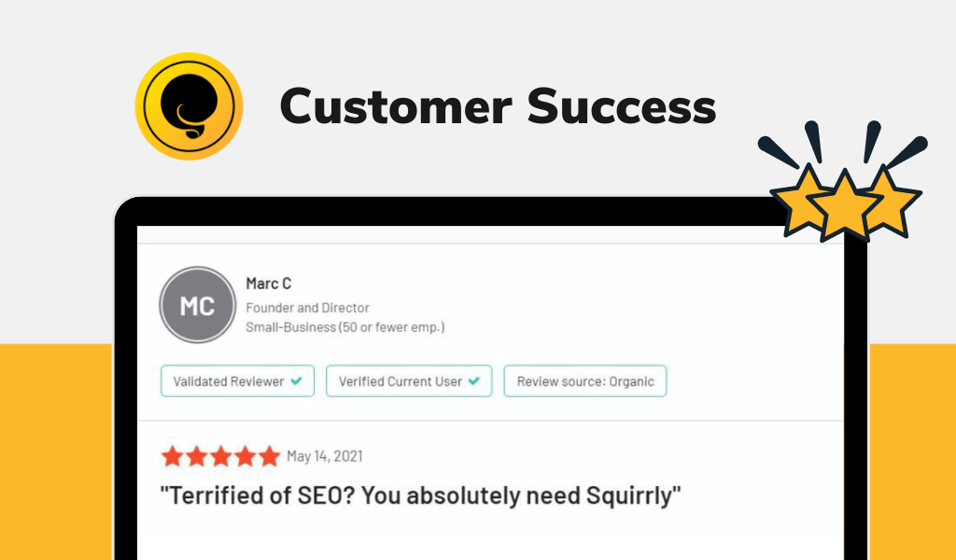Click the green checkmark in Validated Reviewer
This screenshot has height=560, width=956.
(x=296, y=381)
